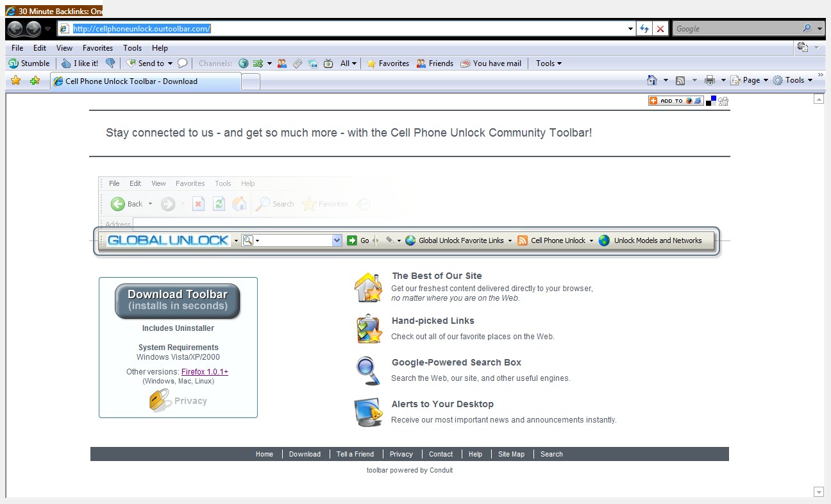Open the View menu

pyautogui.click(x=64, y=48)
